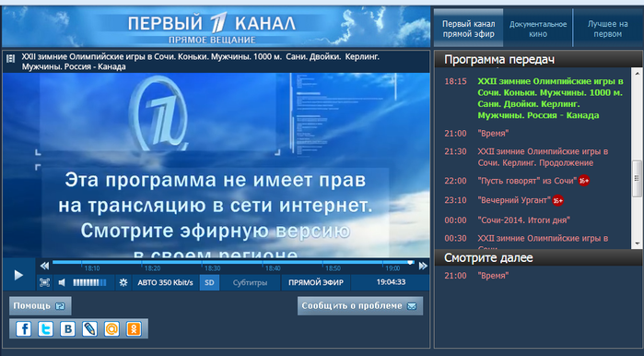The image size is (644, 356).
Task: Seek to 18:10 on the timeline
Action: tap(92, 268)
